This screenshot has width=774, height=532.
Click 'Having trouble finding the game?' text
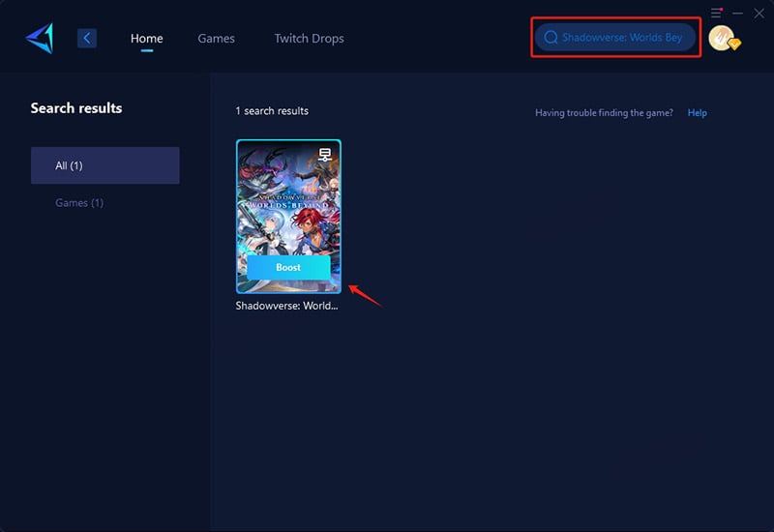click(604, 113)
